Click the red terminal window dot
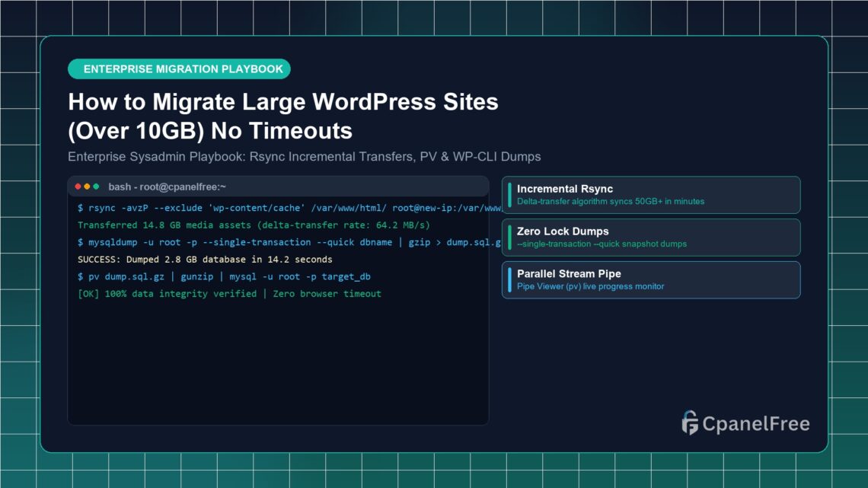Image resolution: width=868 pixels, height=488 pixels. (78, 187)
